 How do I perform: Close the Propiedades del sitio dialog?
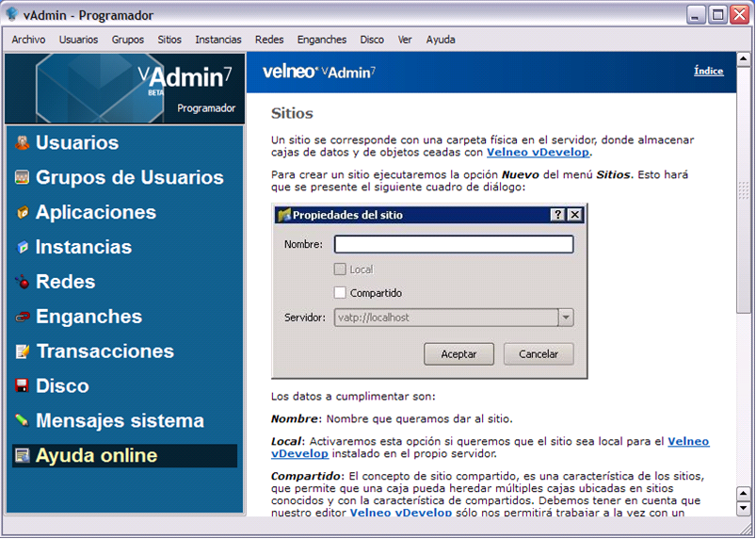574,215
